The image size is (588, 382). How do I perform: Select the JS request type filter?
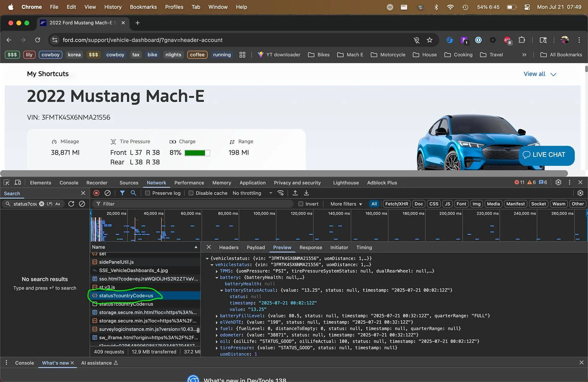pyautogui.click(x=447, y=204)
